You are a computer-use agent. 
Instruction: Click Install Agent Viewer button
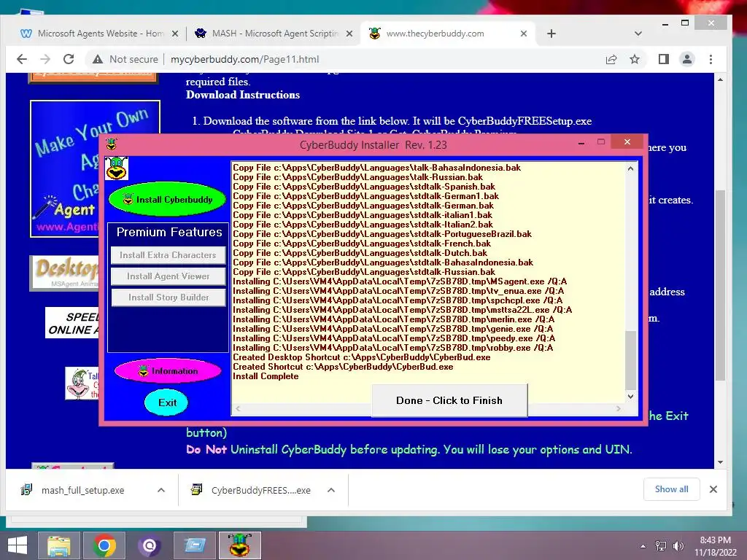[x=168, y=276]
